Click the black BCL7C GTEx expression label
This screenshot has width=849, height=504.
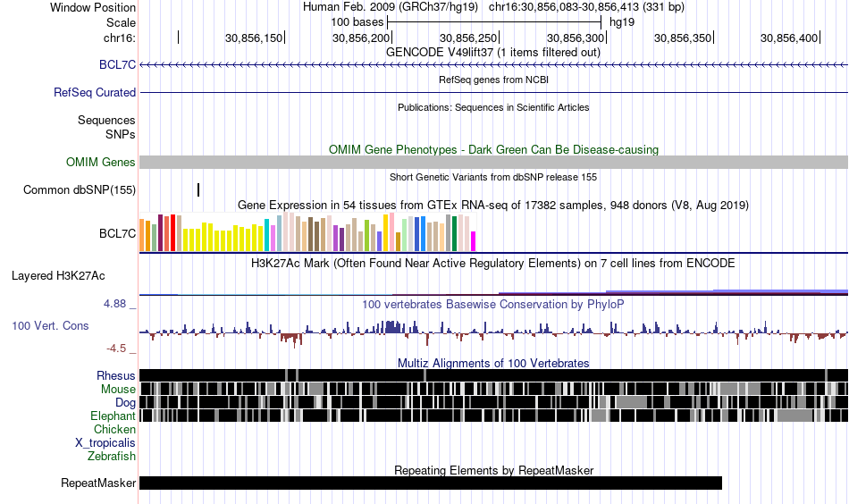click(x=117, y=234)
